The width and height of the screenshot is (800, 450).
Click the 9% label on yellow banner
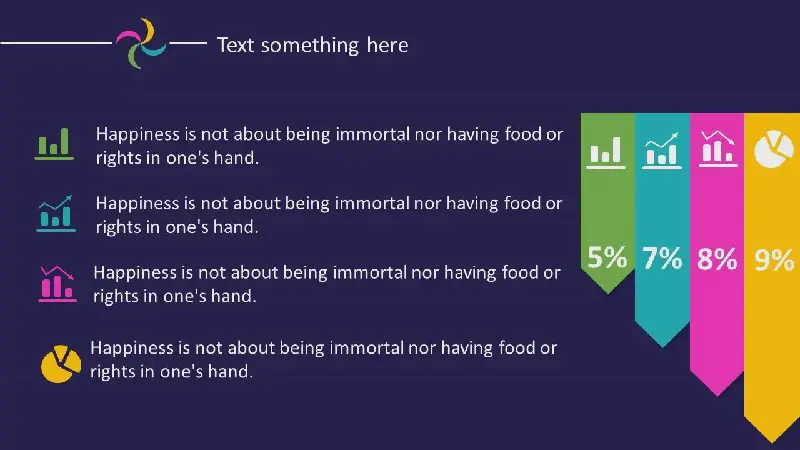[773, 260]
